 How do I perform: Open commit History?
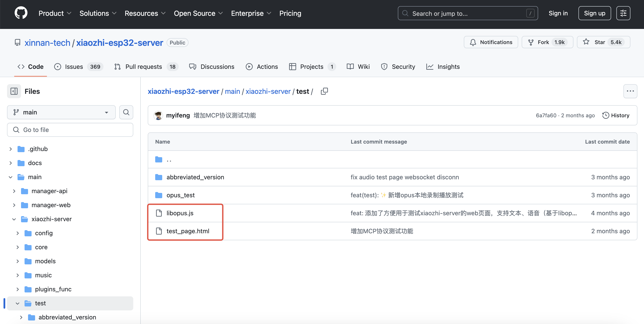[616, 115]
